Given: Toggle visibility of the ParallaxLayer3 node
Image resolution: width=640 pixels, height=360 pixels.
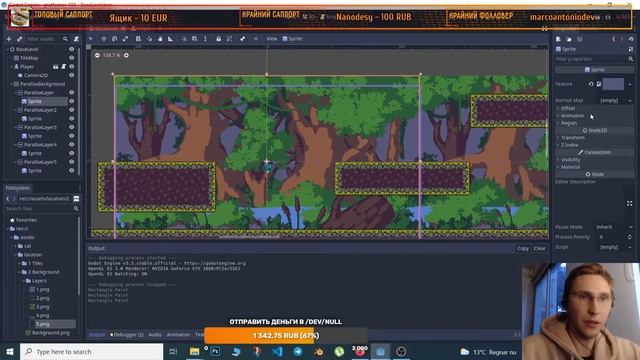Looking at the screenshot, I should pos(71,127).
